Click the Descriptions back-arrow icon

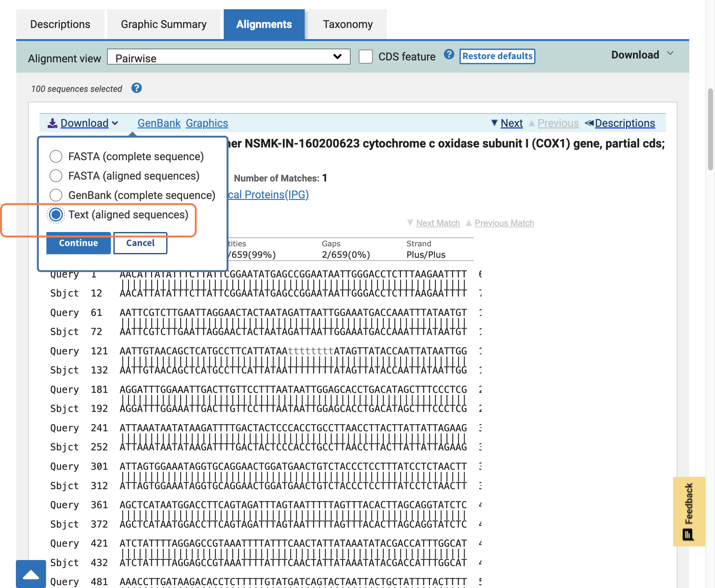[x=589, y=123]
